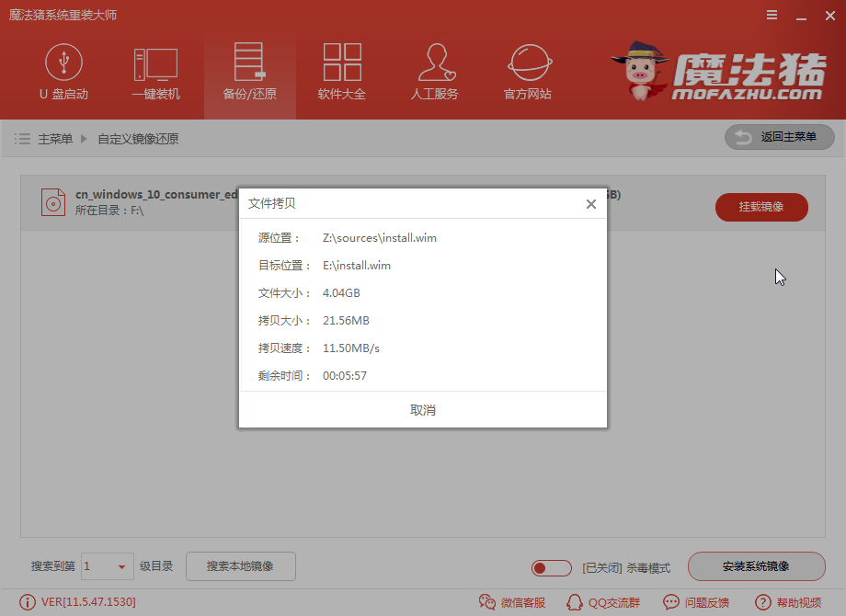Image resolution: width=846 pixels, height=616 pixels.
Task: Switch to 备份/还原 section
Action: (249, 72)
